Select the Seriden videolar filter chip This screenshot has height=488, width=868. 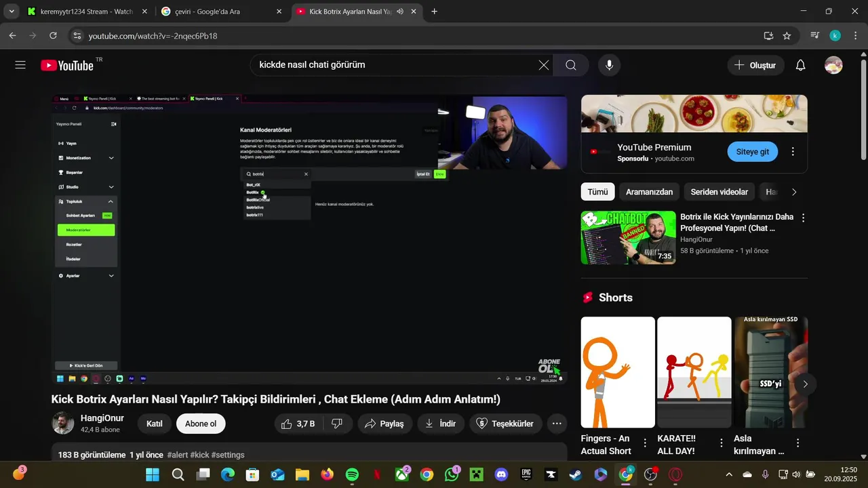tap(719, 192)
